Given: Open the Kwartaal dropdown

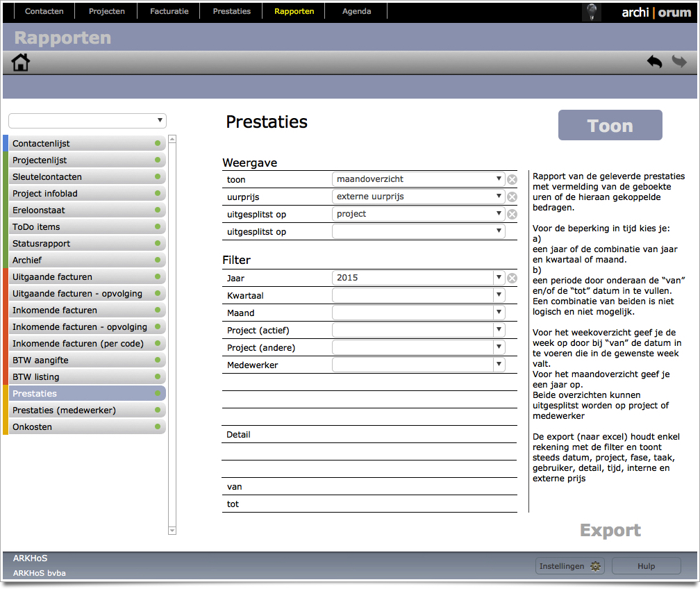Looking at the screenshot, I should [418, 295].
